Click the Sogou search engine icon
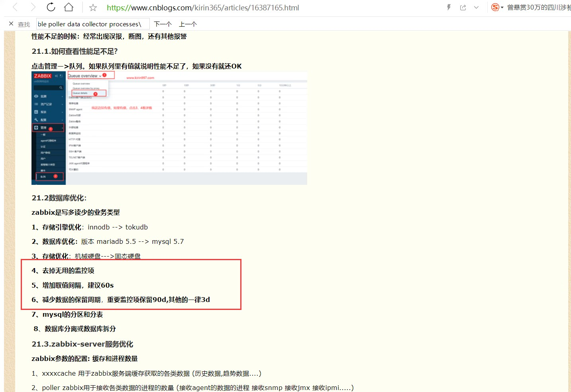571x392 pixels. tap(495, 7)
